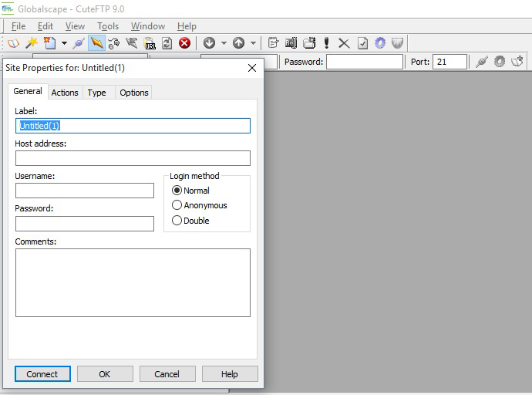Select the Anonymous login method
Image resolution: width=532 pixels, height=395 pixels.
click(200, 205)
